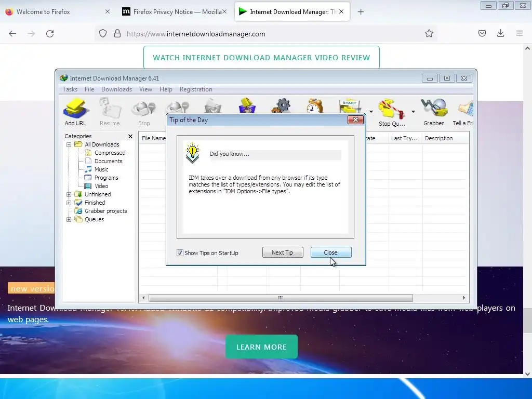Click the Tell a Friend toolbar icon
This screenshot has height=399, width=532.
(x=463, y=112)
